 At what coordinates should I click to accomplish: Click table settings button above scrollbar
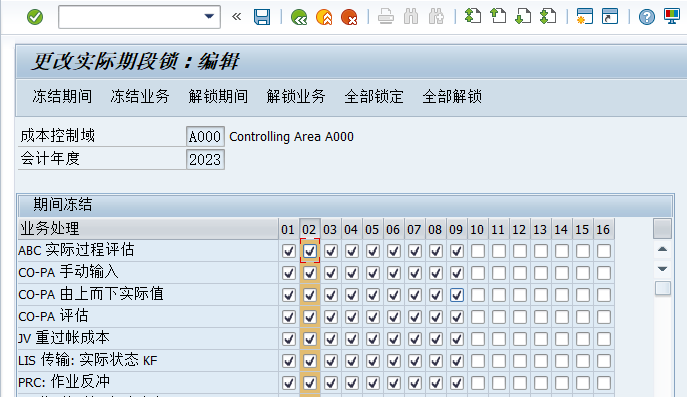[662, 229]
